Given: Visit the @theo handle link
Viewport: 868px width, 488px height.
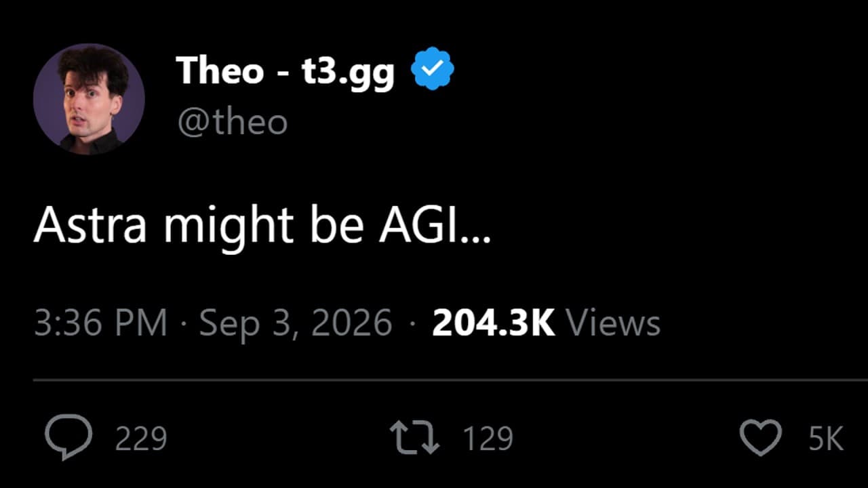Looking at the screenshot, I should point(233,123).
